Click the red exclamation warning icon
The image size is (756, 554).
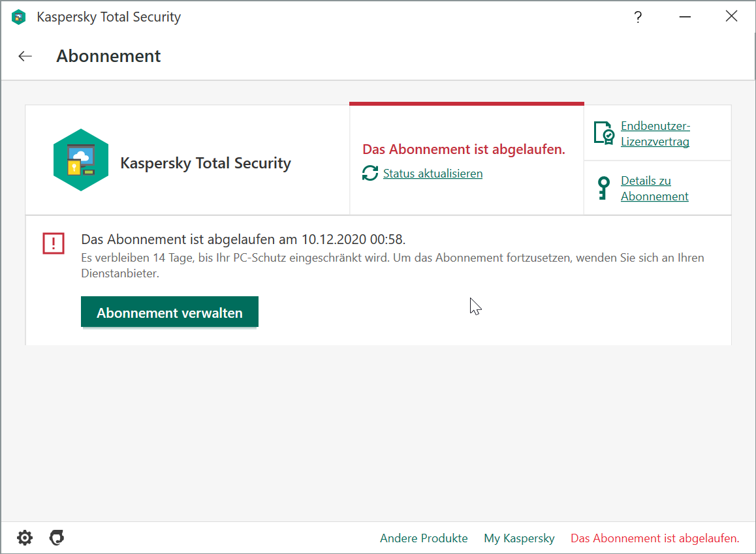tap(54, 243)
